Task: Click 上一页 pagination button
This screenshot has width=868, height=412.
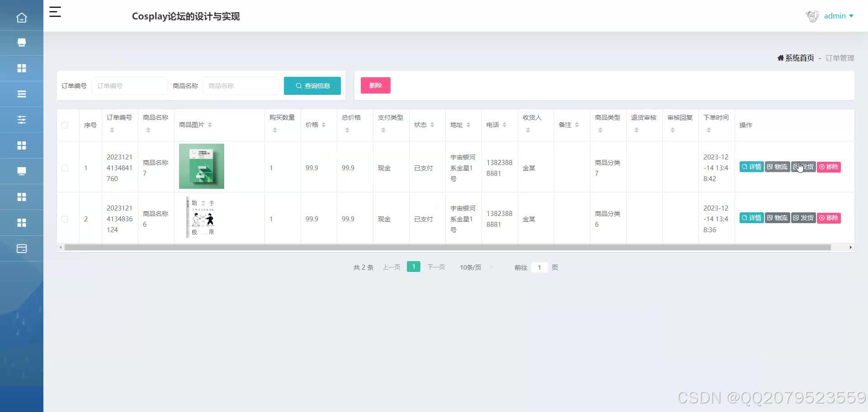Action: pyautogui.click(x=391, y=267)
